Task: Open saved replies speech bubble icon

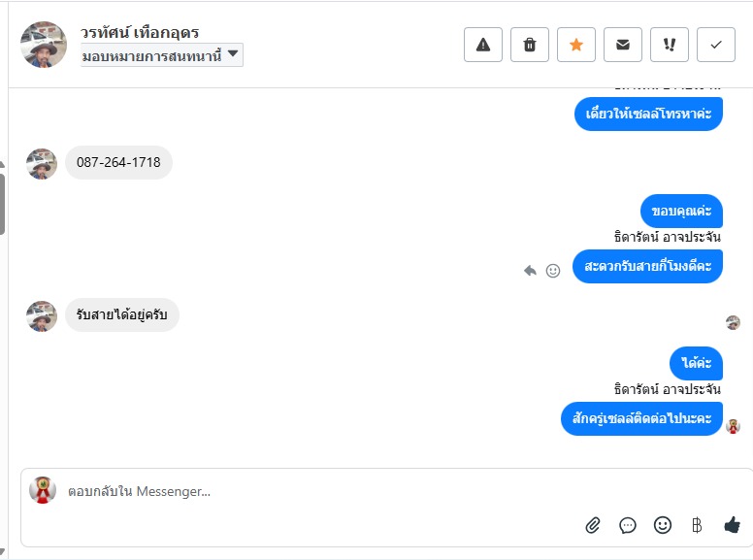Action: click(x=628, y=525)
